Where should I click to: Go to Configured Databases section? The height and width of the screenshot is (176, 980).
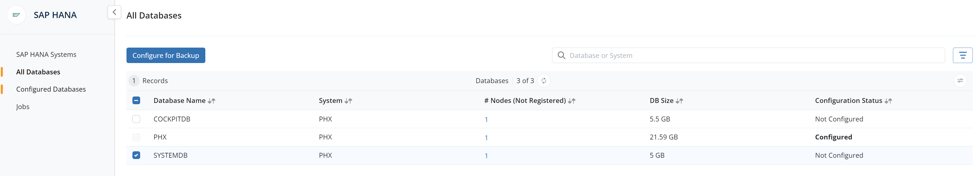click(51, 89)
